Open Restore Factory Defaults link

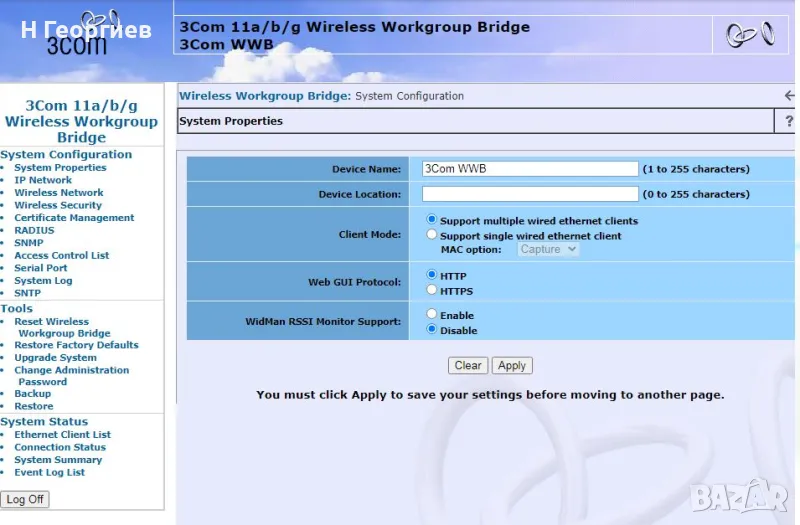76,345
